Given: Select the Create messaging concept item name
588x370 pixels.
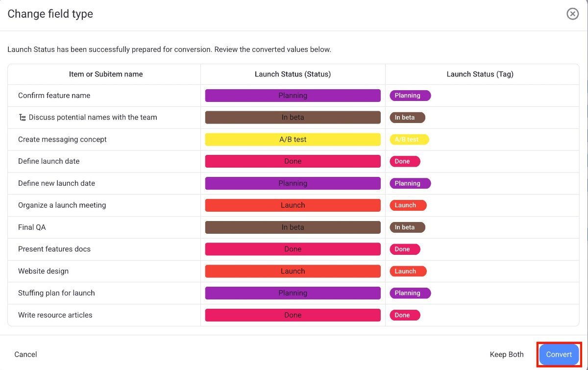Looking at the screenshot, I should 62,140.
